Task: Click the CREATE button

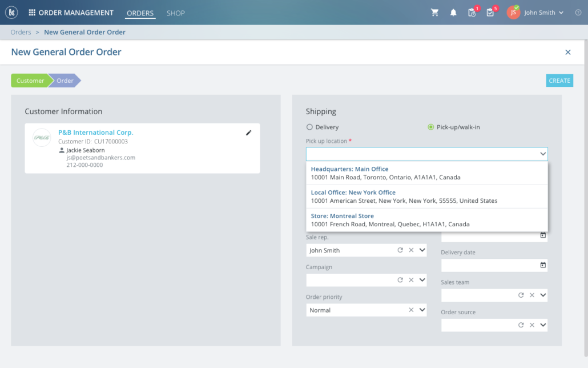Action: pos(559,81)
